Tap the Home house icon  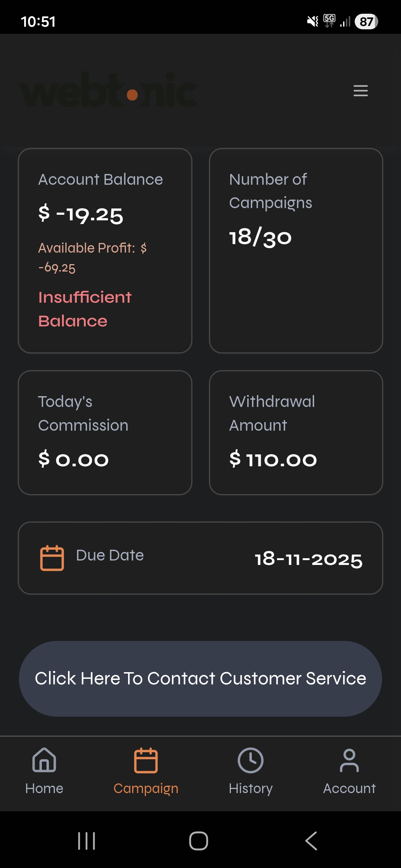click(x=44, y=760)
